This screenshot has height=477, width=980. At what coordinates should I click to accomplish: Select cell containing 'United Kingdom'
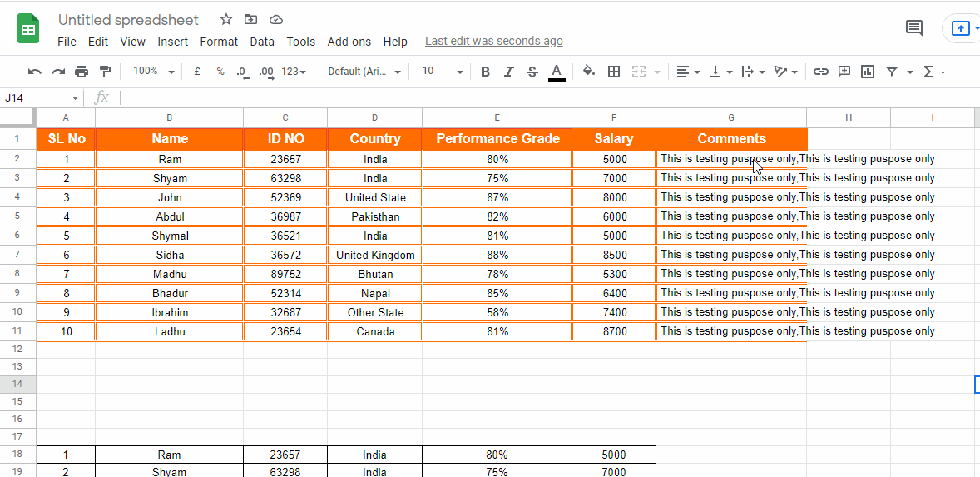(375, 255)
